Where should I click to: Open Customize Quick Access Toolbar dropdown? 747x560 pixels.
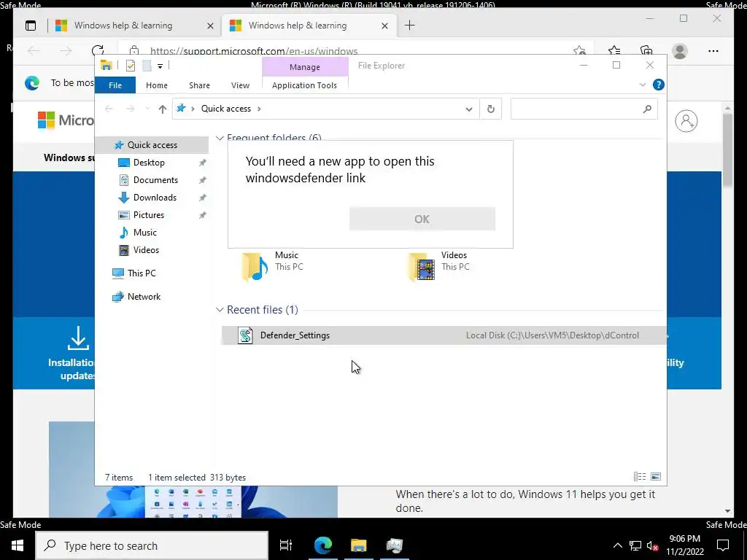tap(160, 66)
